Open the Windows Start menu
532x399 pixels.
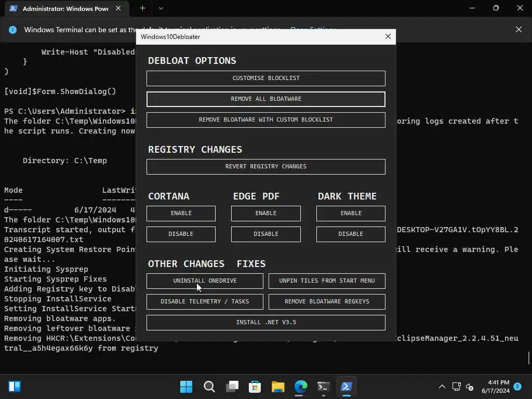point(186,387)
